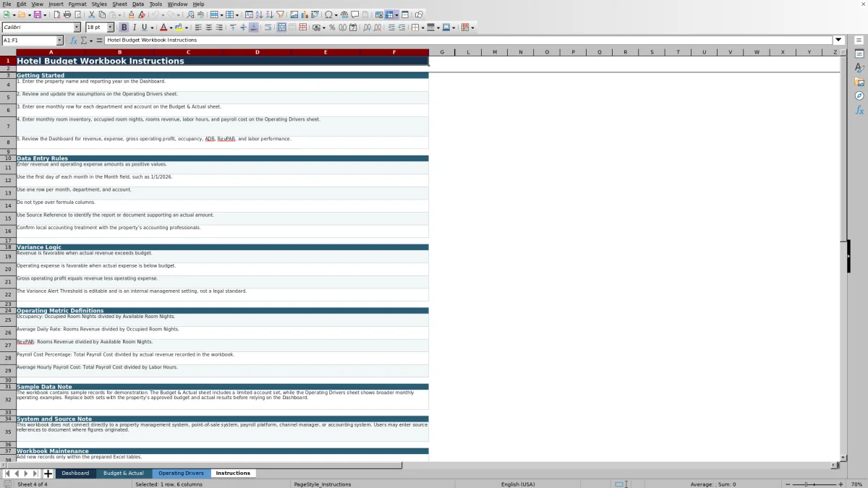Click Merge and Center Cells icon
Screen dimensions: 868x488
click(282, 27)
